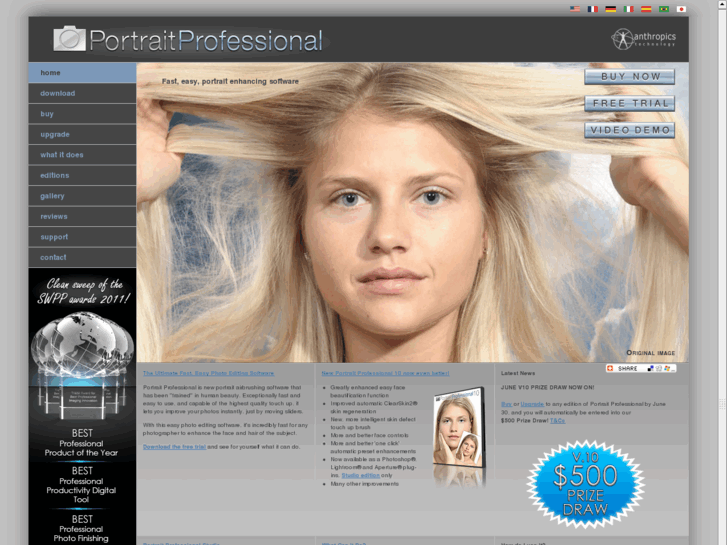Select the US flag language icon
Viewport: 727px width, 545px height.
[574, 9]
